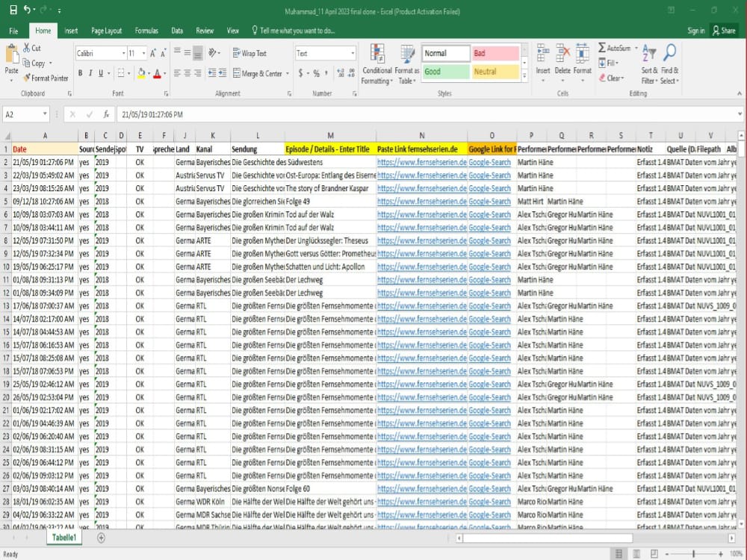Expand the AutoSum dropdown arrow
This screenshot has height=560, width=747.
pyautogui.click(x=636, y=48)
